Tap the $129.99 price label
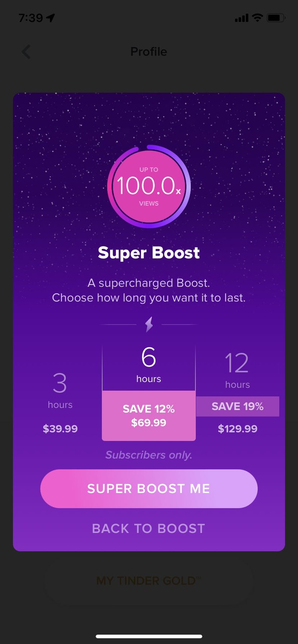Image resolution: width=298 pixels, height=644 pixels. (237, 429)
